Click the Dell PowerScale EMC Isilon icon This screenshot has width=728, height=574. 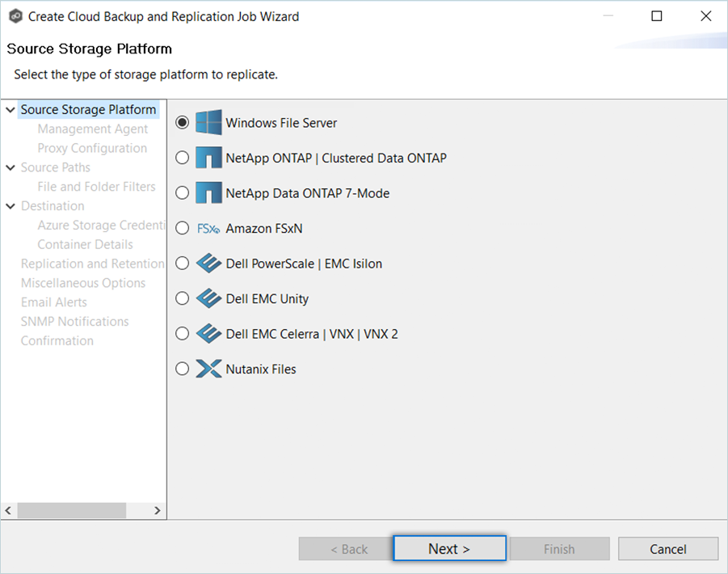click(208, 264)
